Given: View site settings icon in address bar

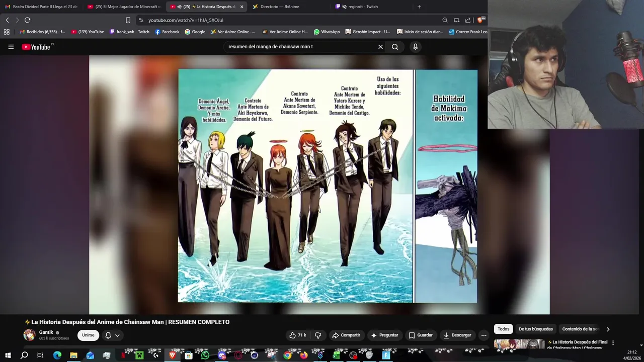Looking at the screenshot, I should tap(141, 20).
